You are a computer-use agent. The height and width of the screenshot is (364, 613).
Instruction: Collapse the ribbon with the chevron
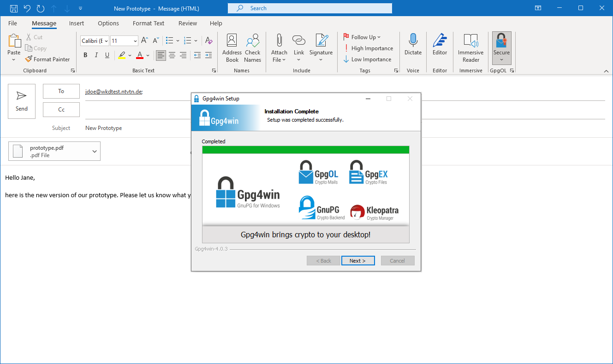click(607, 71)
